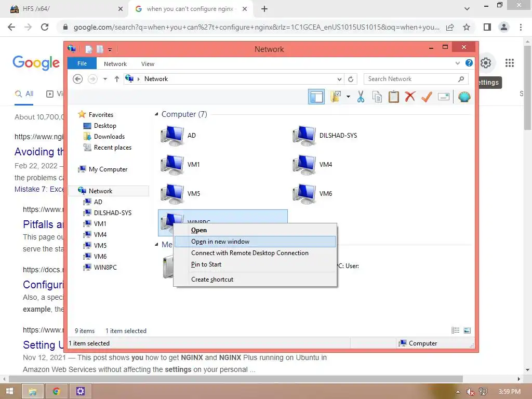Click the Paste clipboard toolbar icon
Screen dimensions: 532x399
tap(394, 97)
